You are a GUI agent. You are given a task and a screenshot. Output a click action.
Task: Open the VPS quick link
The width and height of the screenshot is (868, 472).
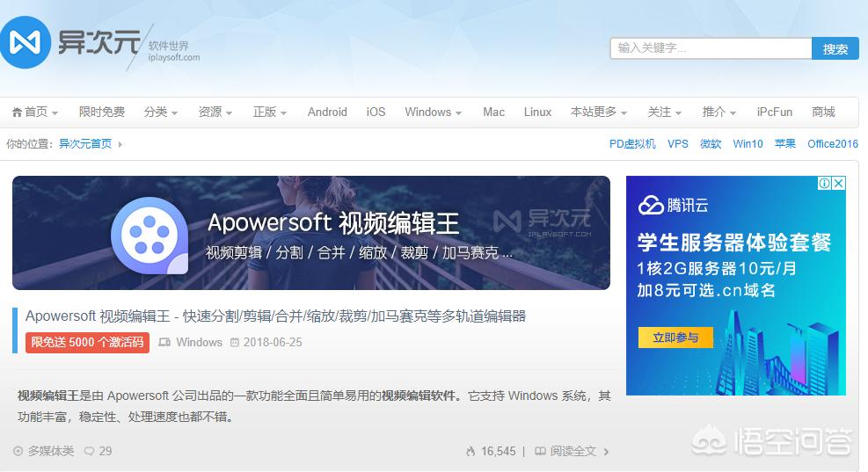click(x=677, y=144)
